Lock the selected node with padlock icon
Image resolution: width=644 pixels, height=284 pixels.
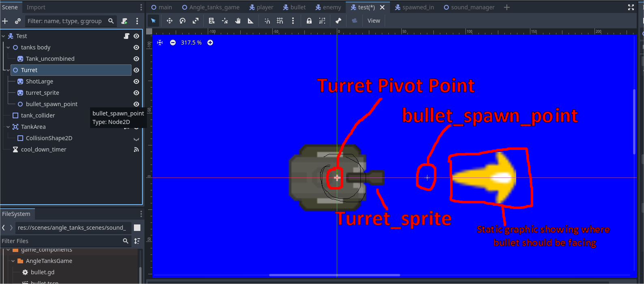pos(309,21)
